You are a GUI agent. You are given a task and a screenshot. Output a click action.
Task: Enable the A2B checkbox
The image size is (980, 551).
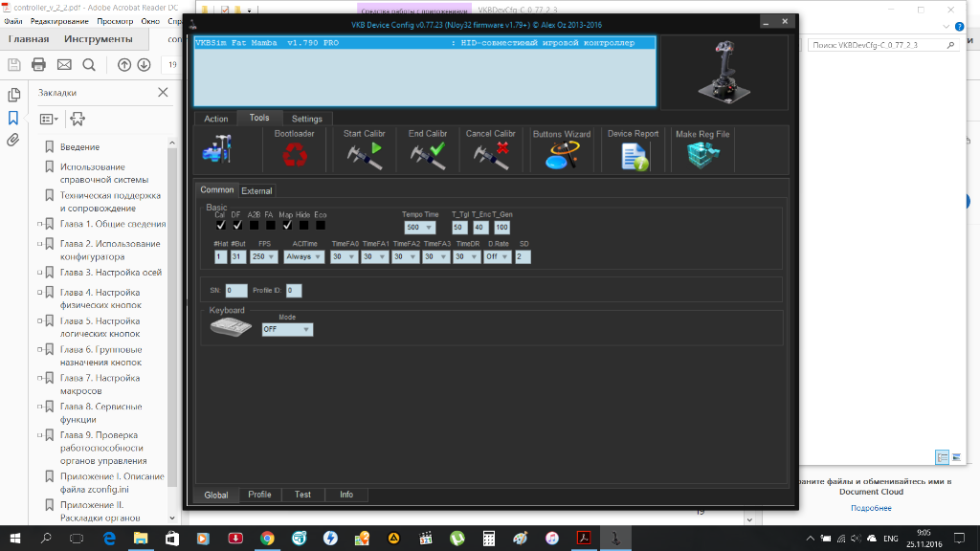[255, 225]
